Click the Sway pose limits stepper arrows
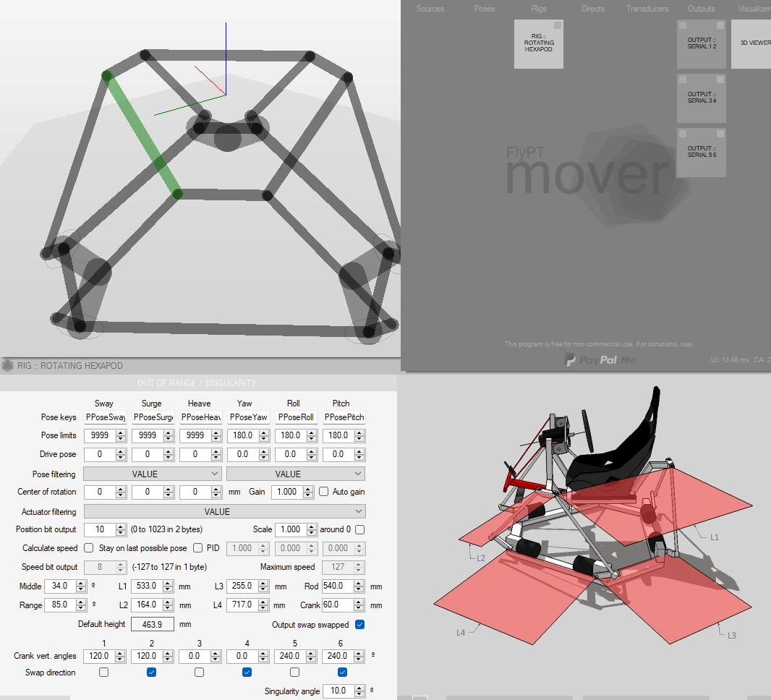Image resolution: width=771 pixels, height=700 pixels. pyautogui.click(x=121, y=435)
